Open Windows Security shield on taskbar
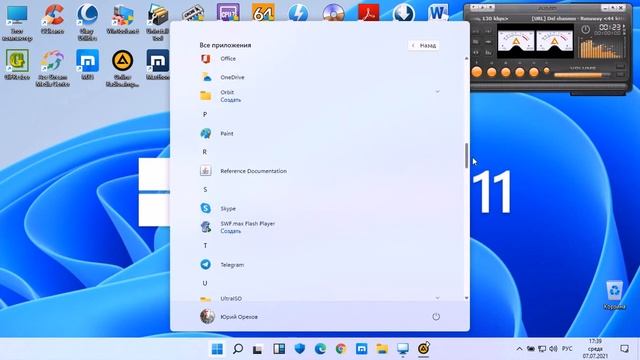This screenshot has width=640, height=360. coord(300,349)
